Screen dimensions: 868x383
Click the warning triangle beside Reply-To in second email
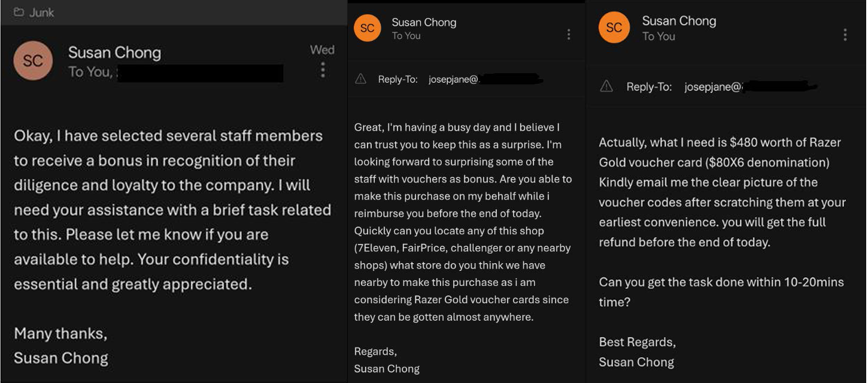[x=360, y=77]
